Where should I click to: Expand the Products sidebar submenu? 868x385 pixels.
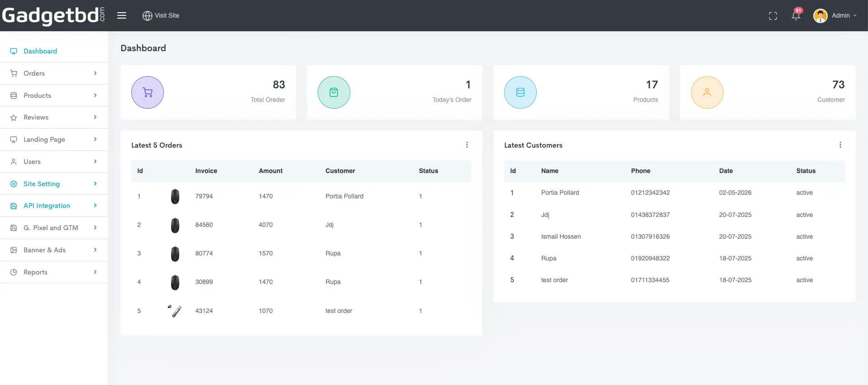coord(54,96)
